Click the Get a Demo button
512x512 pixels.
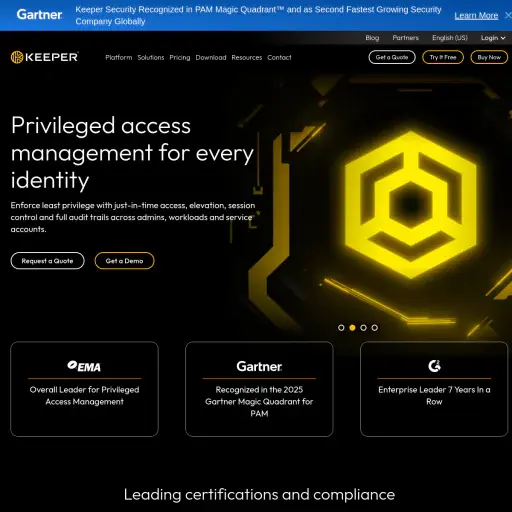(x=124, y=261)
